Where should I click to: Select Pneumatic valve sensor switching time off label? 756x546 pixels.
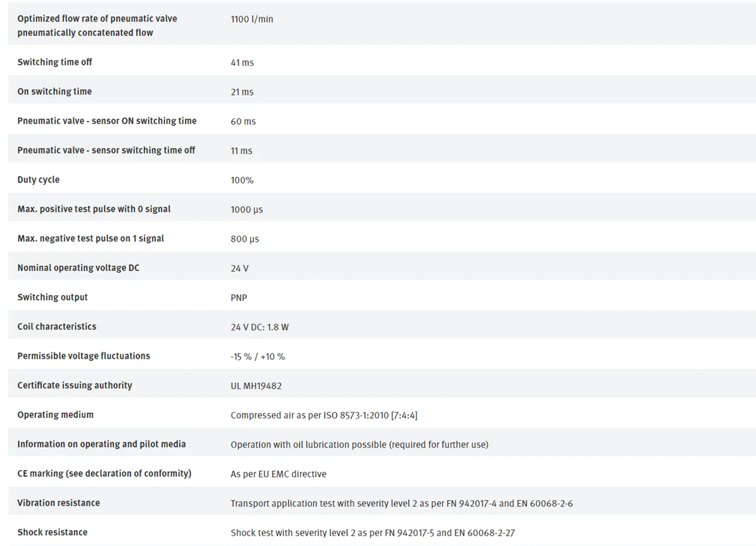[106, 150]
